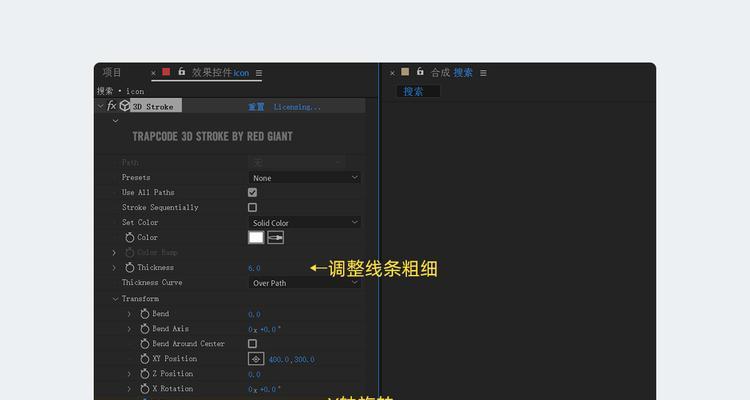Click the Thickness value 6.0

click(x=254, y=268)
